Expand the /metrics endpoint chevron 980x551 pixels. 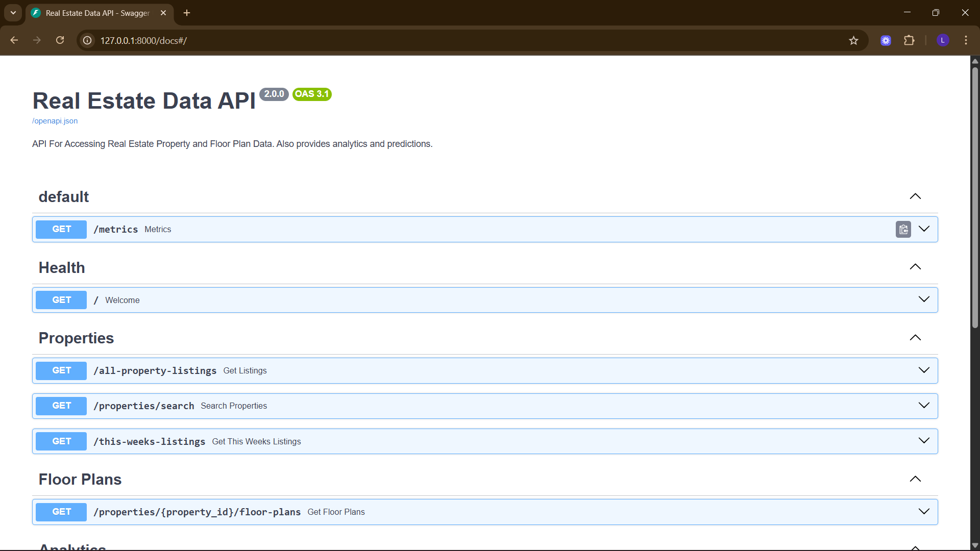click(924, 229)
